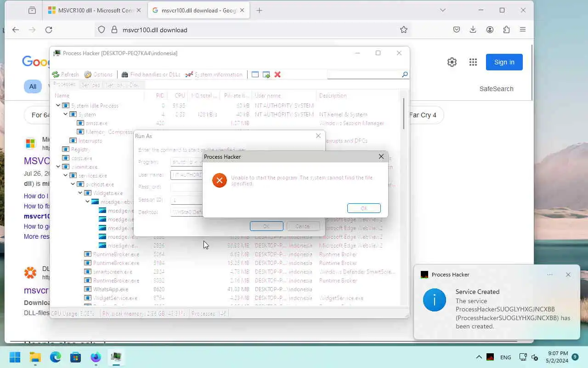Image resolution: width=588 pixels, height=368 pixels.
Task: Open the Firefox hamburger menu
Action: click(523, 30)
